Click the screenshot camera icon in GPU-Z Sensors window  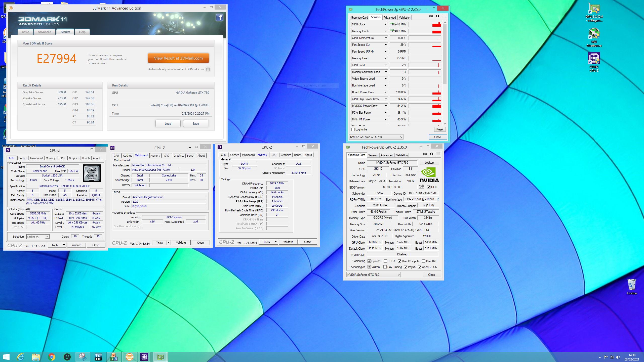(x=431, y=16)
